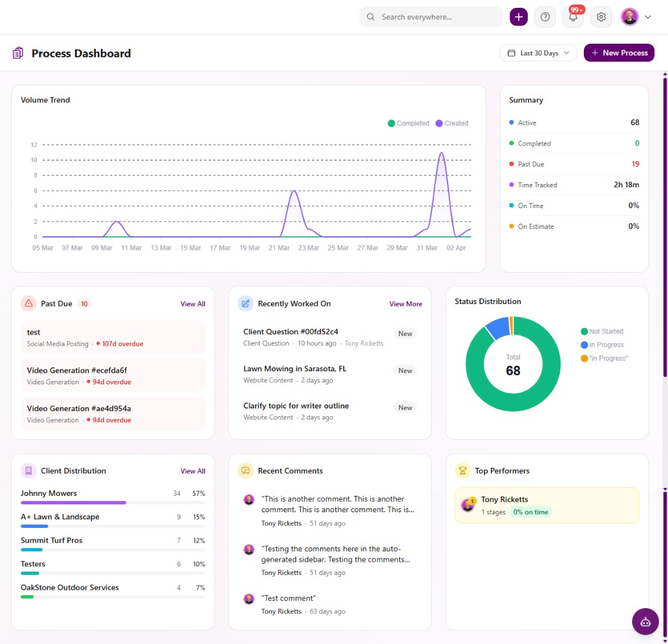
Task: Toggle the Completed series in Volume Trend legend
Action: point(408,123)
